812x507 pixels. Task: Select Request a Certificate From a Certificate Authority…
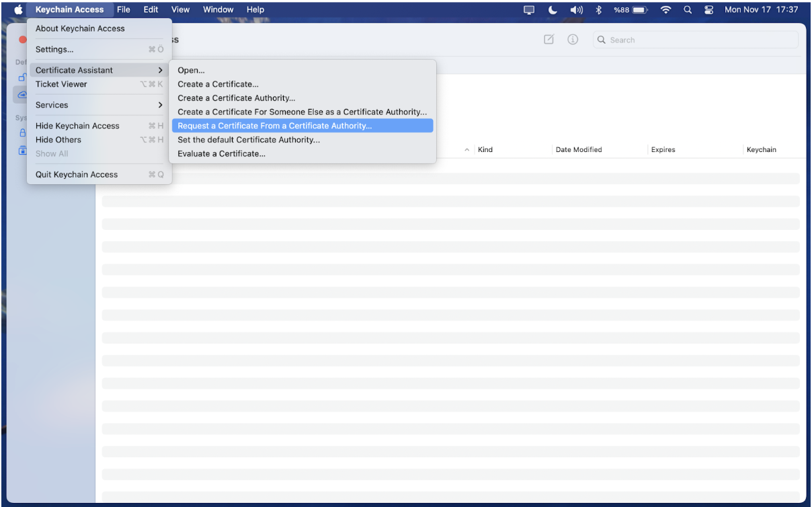(x=302, y=126)
